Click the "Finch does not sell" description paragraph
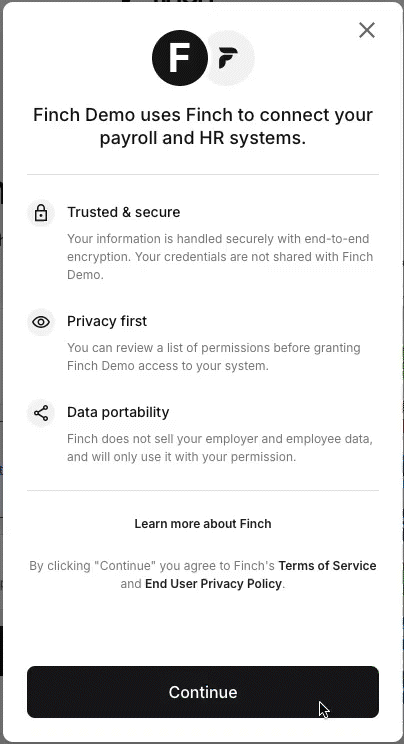The width and height of the screenshot is (404, 744). (x=220, y=447)
